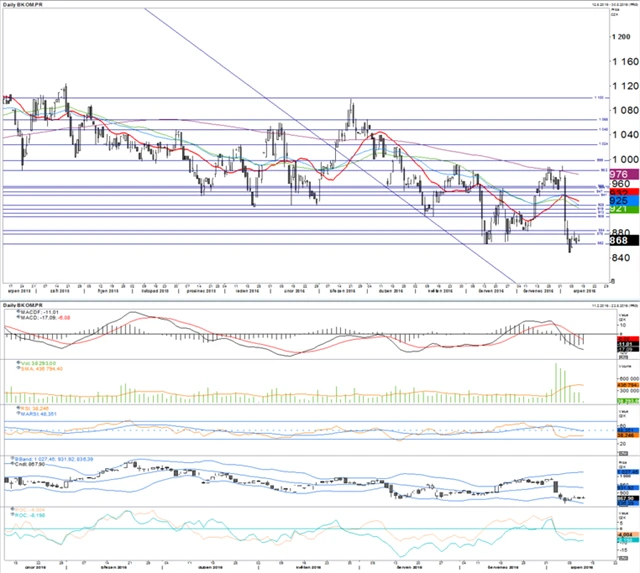Viewport: 640px width, 573px height.
Task: Click the orange -4.004 ROC value tag
Action: [x=627, y=534]
